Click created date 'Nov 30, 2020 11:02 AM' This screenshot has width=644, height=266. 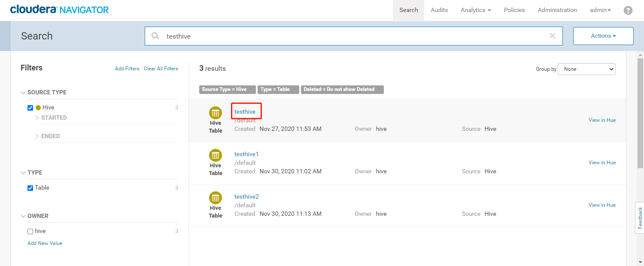pos(291,171)
